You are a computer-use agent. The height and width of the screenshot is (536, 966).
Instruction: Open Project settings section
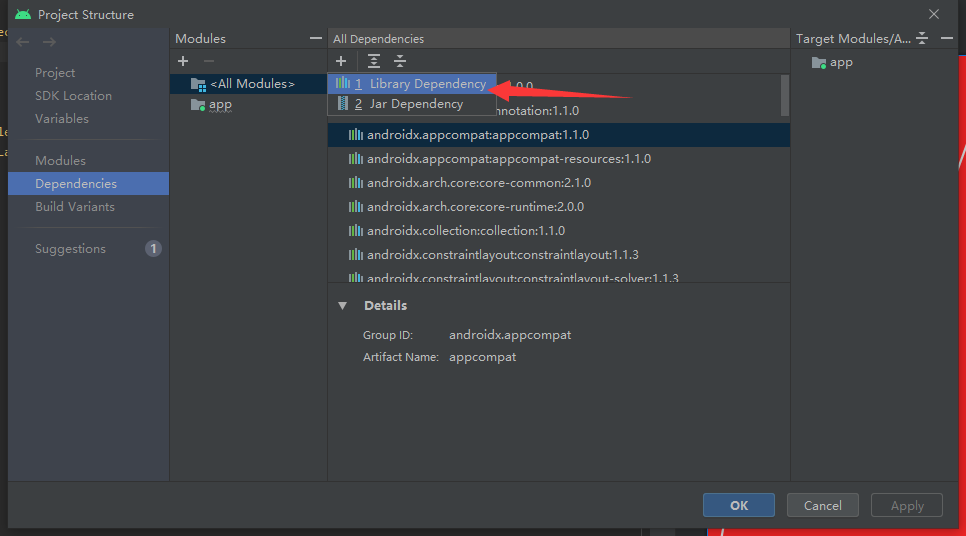pos(55,73)
